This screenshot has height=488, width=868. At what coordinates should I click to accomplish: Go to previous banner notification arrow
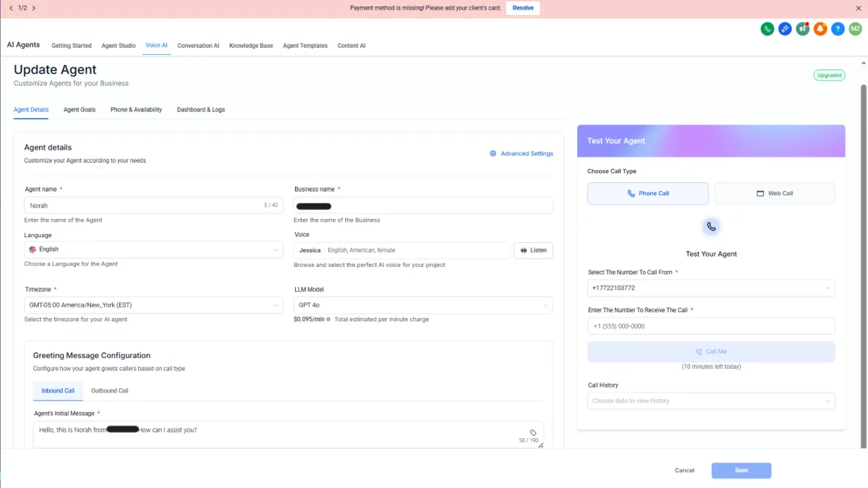click(11, 8)
